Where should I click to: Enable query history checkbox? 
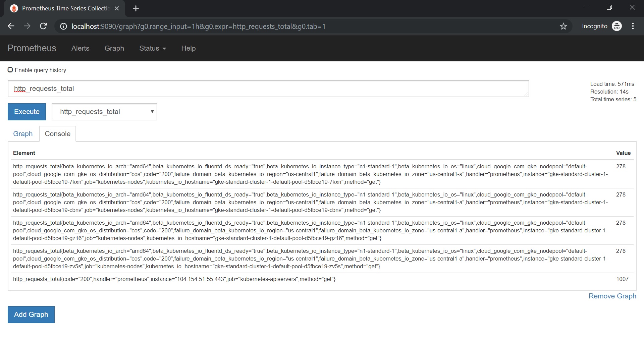tap(10, 70)
